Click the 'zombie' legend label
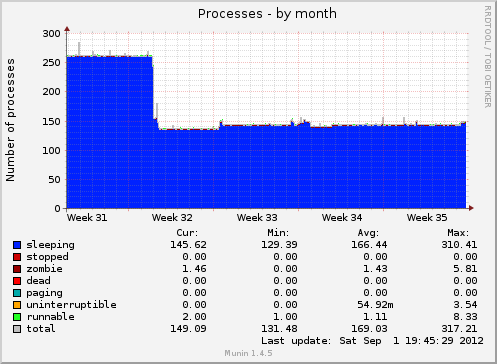Image resolution: width=497 pixels, height=364 pixels. click(x=44, y=269)
